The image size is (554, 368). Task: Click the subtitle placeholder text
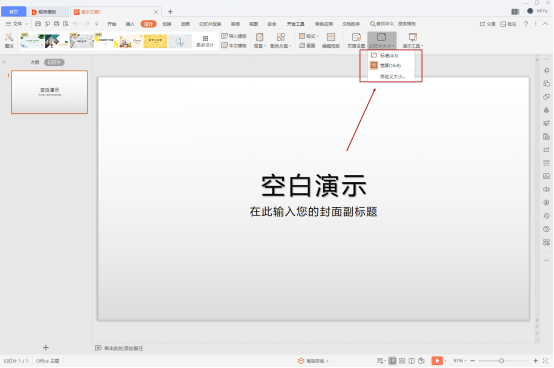[x=313, y=212]
